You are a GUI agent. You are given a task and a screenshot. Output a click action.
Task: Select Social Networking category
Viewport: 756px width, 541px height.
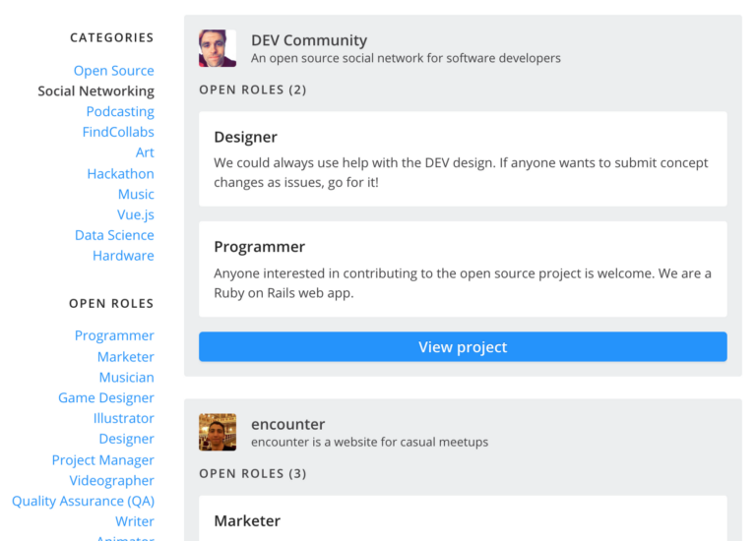tap(95, 91)
